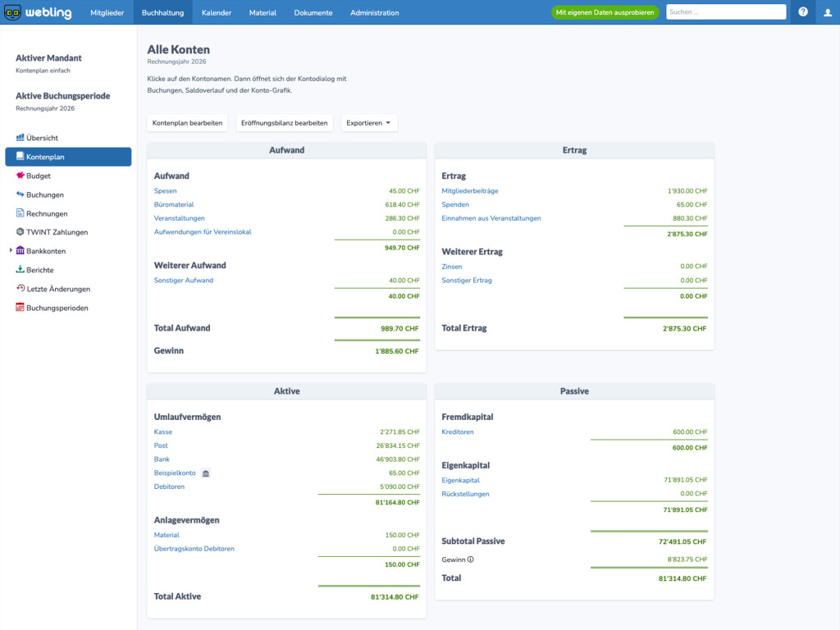Open Letzte Änderungen history icon
The width and height of the screenshot is (840, 630).
(x=21, y=288)
